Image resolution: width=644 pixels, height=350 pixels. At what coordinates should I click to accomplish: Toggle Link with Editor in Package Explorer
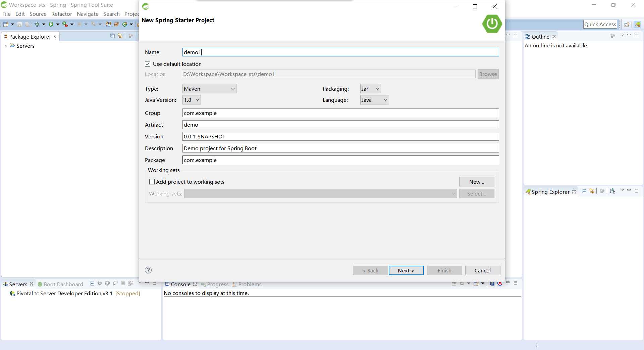click(120, 36)
